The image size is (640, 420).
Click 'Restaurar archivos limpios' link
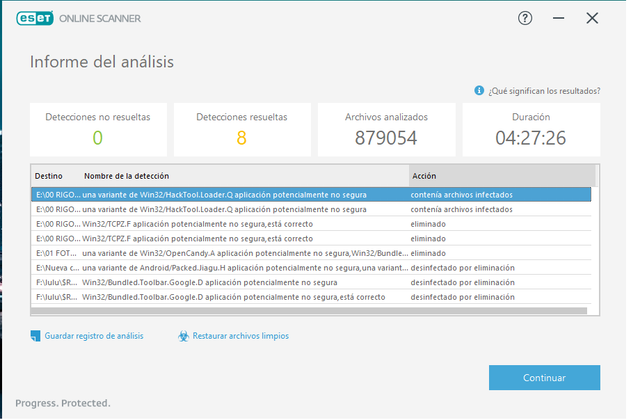(240, 336)
